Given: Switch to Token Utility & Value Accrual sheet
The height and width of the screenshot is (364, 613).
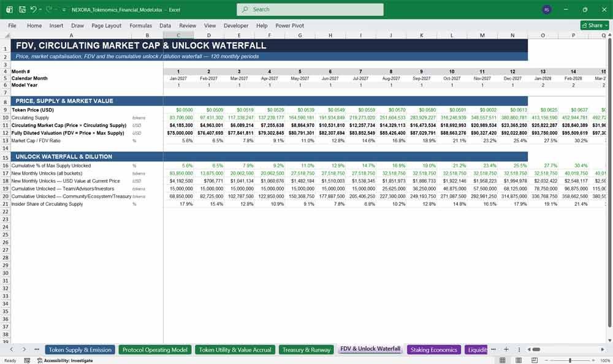Looking at the screenshot, I should click(235, 349).
